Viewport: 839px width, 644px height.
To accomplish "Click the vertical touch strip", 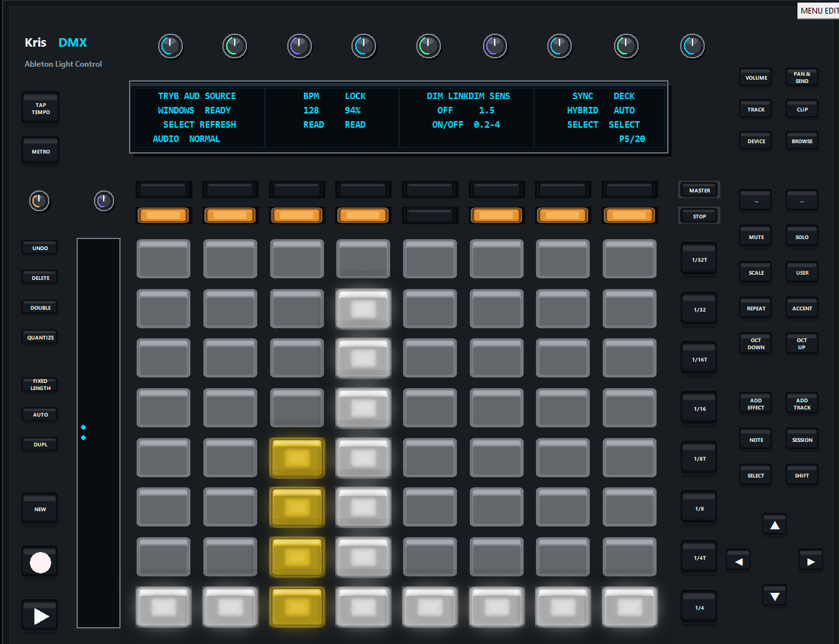I will [x=99, y=433].
